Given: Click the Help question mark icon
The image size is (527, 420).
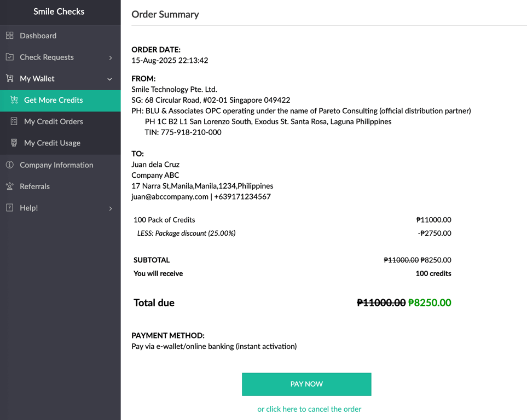Looking at the screenshot, I should point(10,208).
